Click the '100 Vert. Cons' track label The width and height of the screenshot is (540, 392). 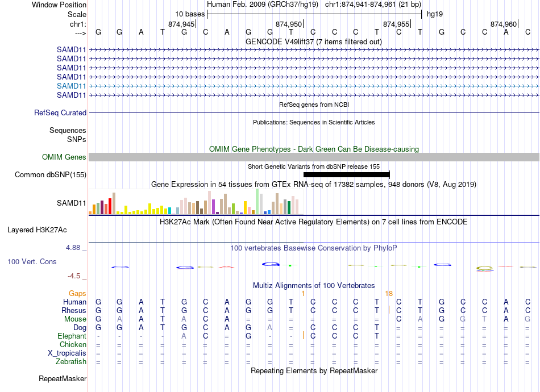(32, 261)
